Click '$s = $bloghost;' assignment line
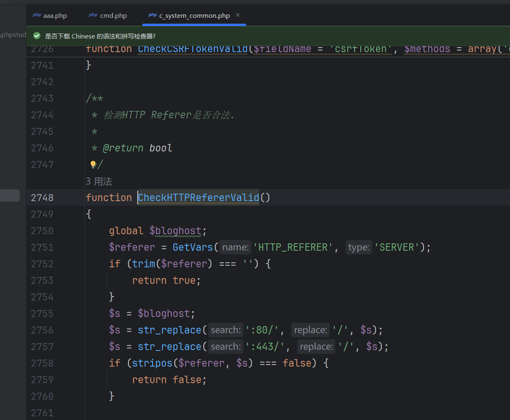Viewport: 510px width, 420px height. [x=152, y=313]
